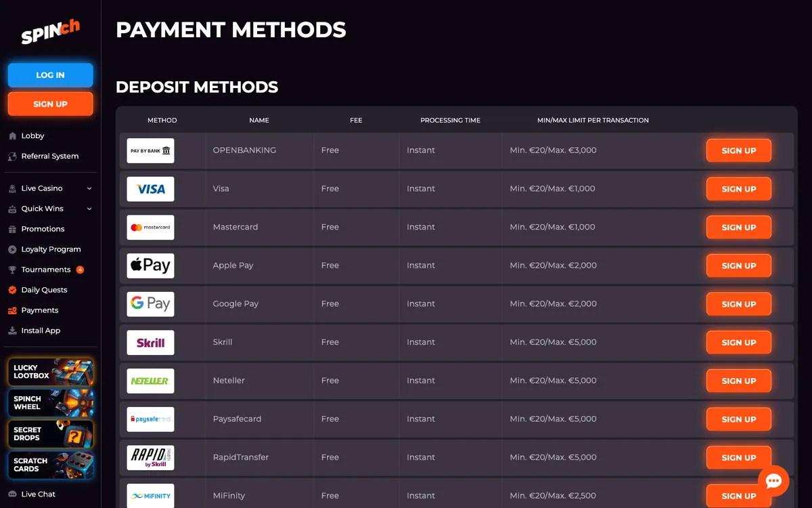Open the Promotions page
Screen dimensions: 812x508
tap(43, 230)
